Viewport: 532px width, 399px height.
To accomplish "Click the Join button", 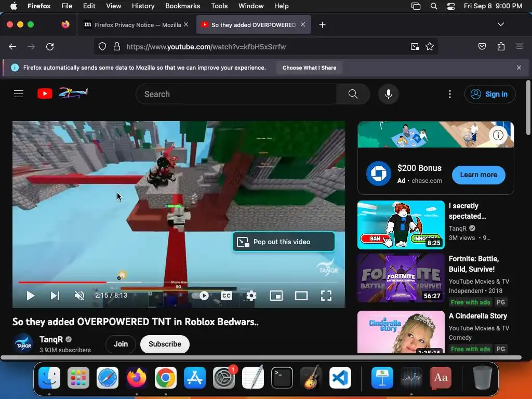I will [x=121, y=344].
